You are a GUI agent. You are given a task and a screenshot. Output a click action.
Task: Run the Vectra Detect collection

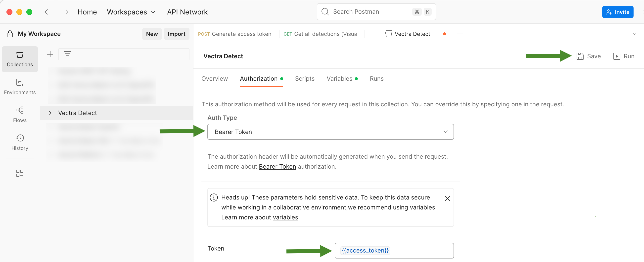point(624,56)
